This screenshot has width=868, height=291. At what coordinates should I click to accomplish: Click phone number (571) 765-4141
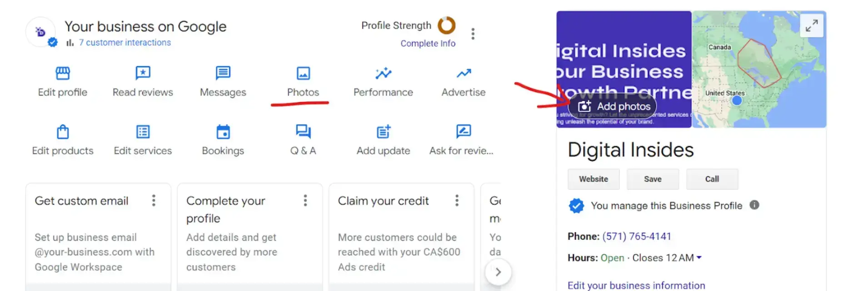[637, 236]
